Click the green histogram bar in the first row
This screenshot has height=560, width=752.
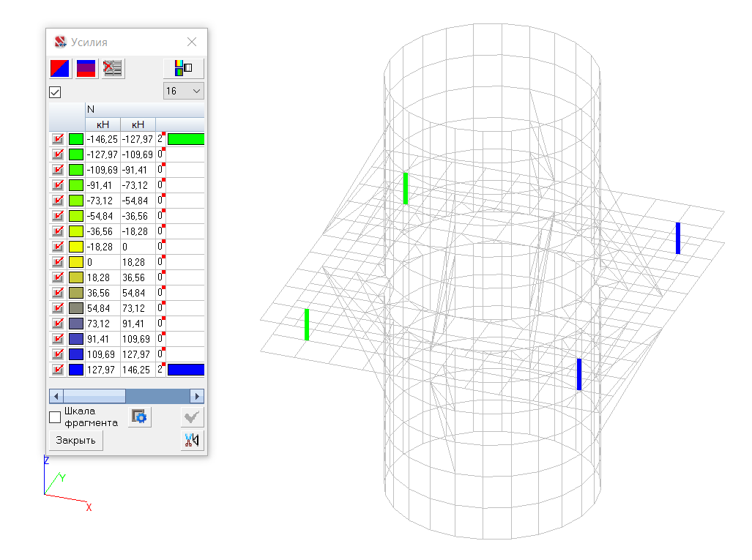point(186,139)
